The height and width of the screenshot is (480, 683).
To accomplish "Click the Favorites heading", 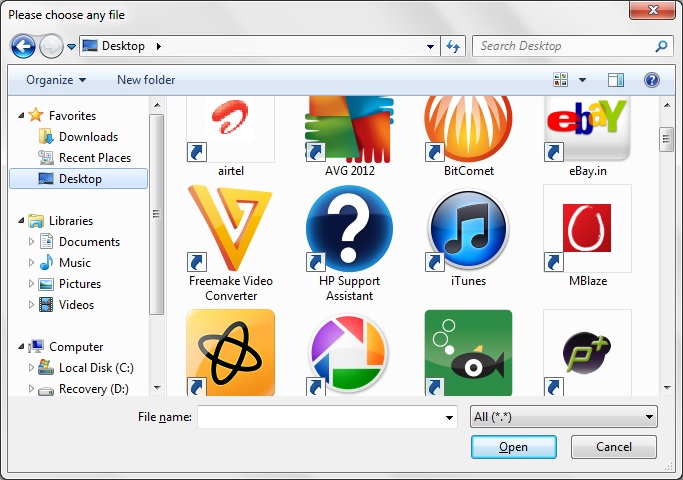I will coord(62,116).
